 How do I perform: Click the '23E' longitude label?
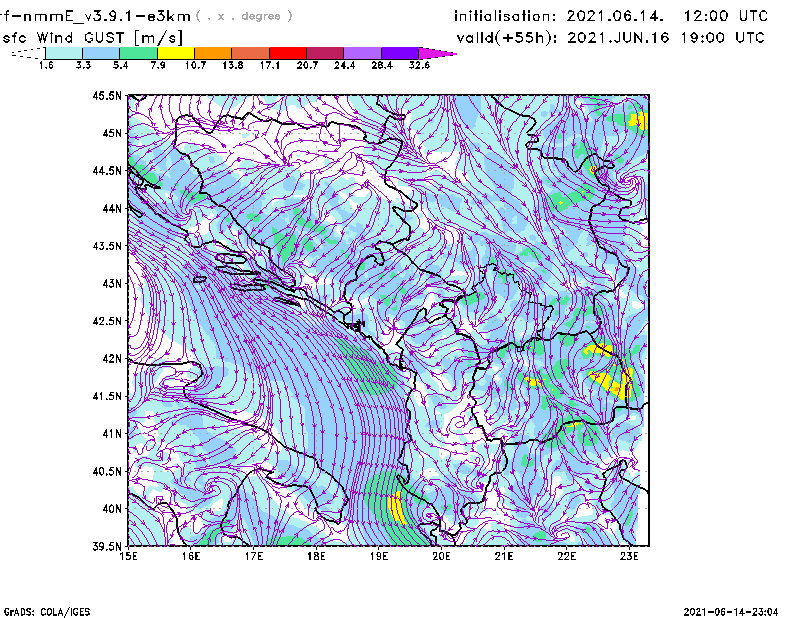point(629,556)
